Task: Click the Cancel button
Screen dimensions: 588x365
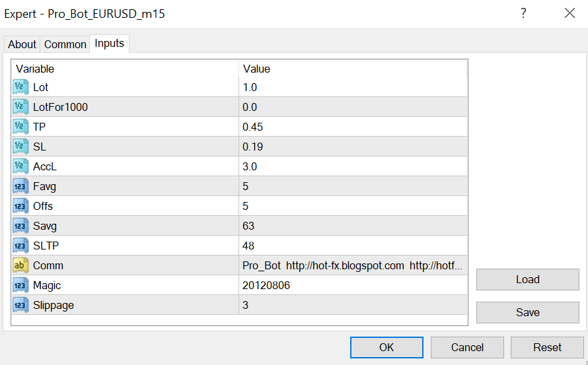Action: click(x=467, y=347)
